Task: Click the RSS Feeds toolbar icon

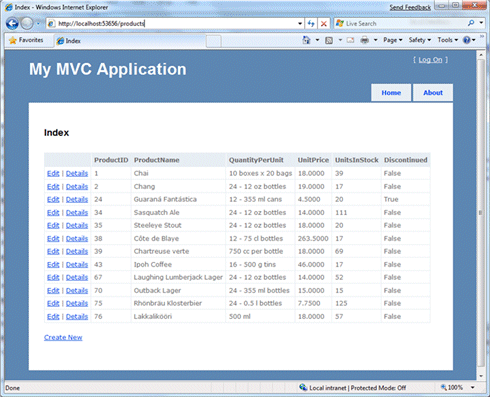Action: coord(329,40)
